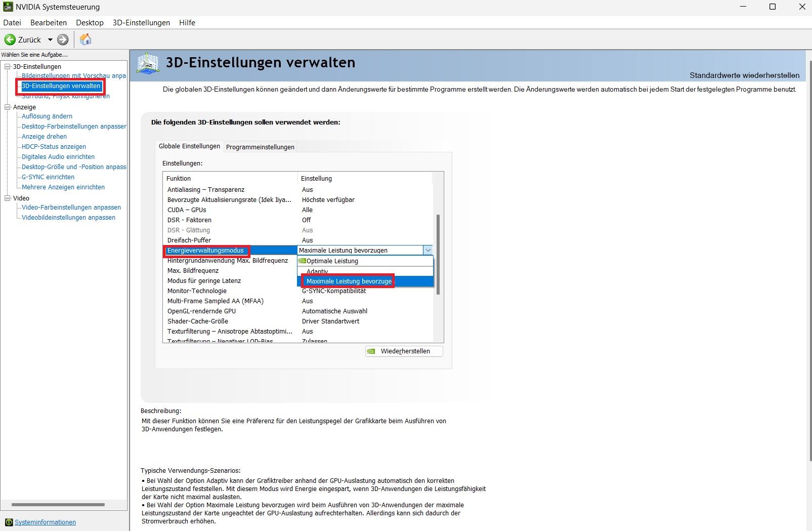
Task: Select the OpenGL-rendernde GPU row
Action: (298, 311)
